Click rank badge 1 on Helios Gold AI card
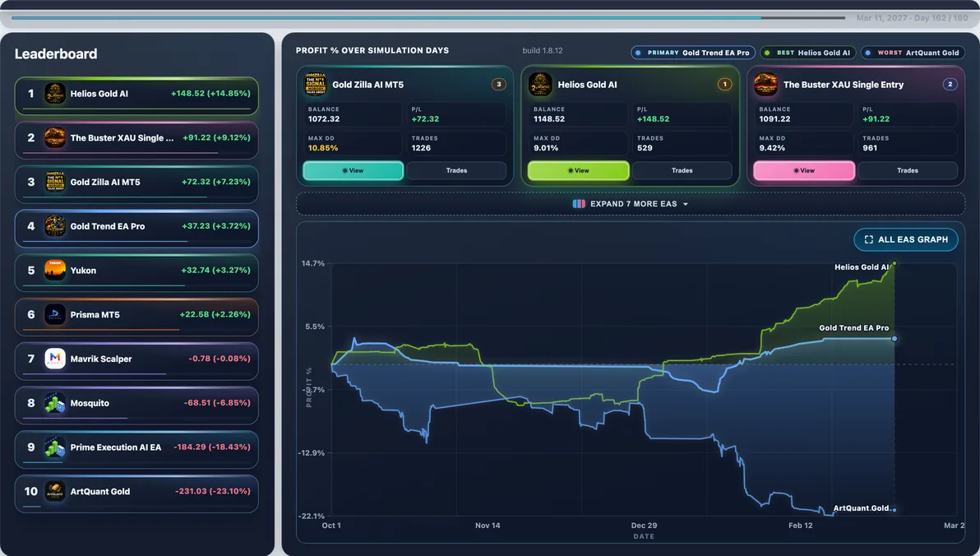Screen dimensions: 980x556 tap(724, 85)
